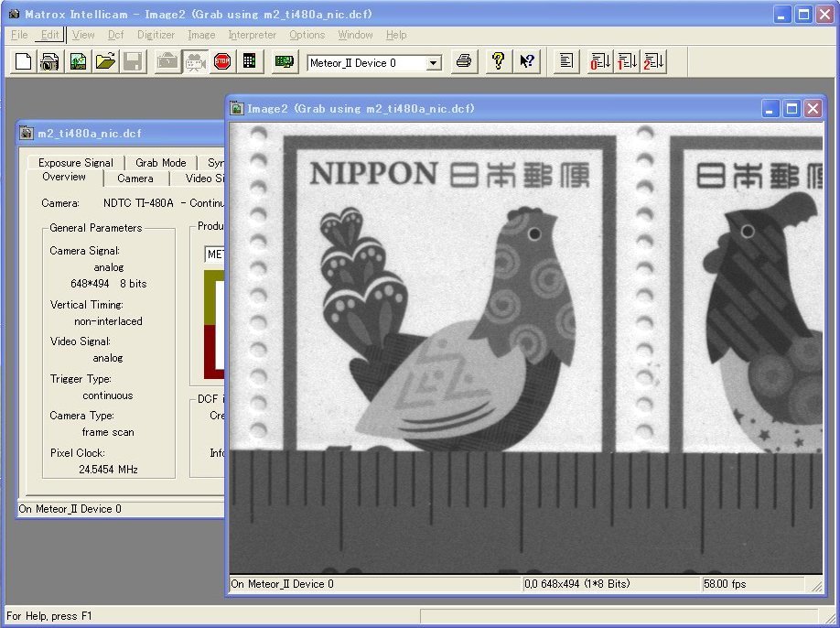The image size is (840, 628).
Task: Open the Help menu
Action: (396, 35)
